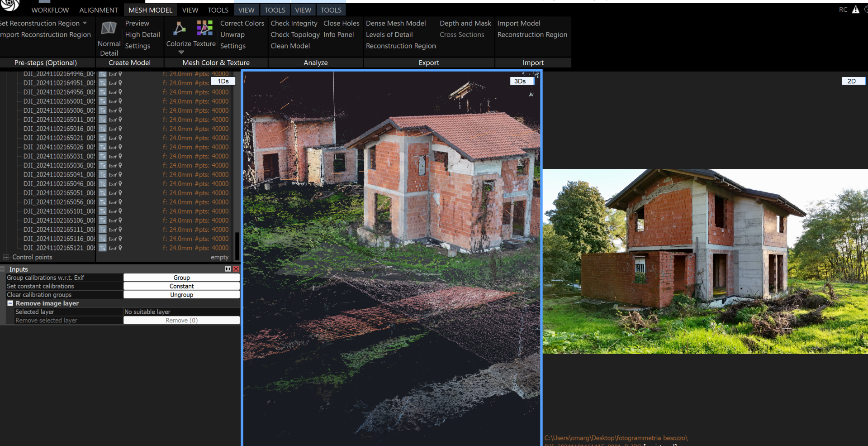Click the warning triangle icon near RC
This screenshot has width=868, height=446.
(855, 10)
